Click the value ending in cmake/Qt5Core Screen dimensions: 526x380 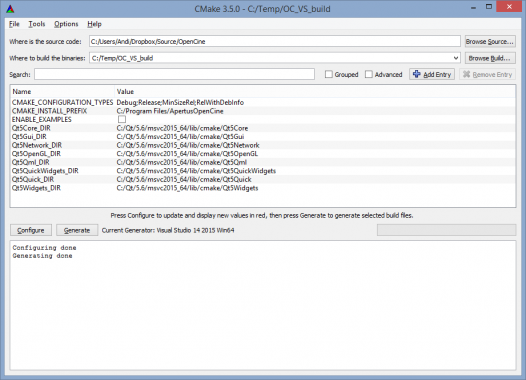point(182,128)
